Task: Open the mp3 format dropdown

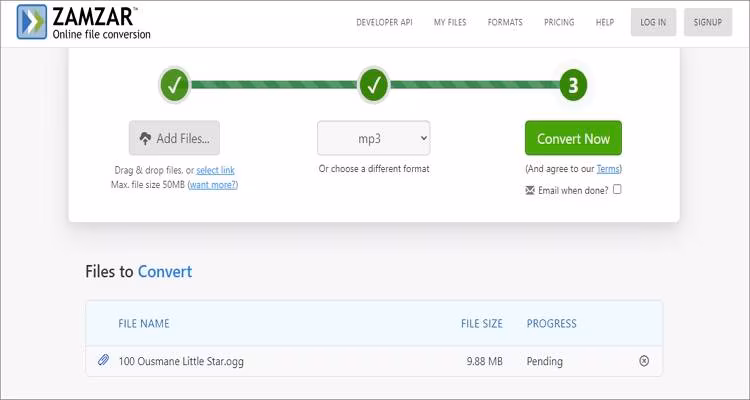Action: pyautogui.click(x=374, y=138)
